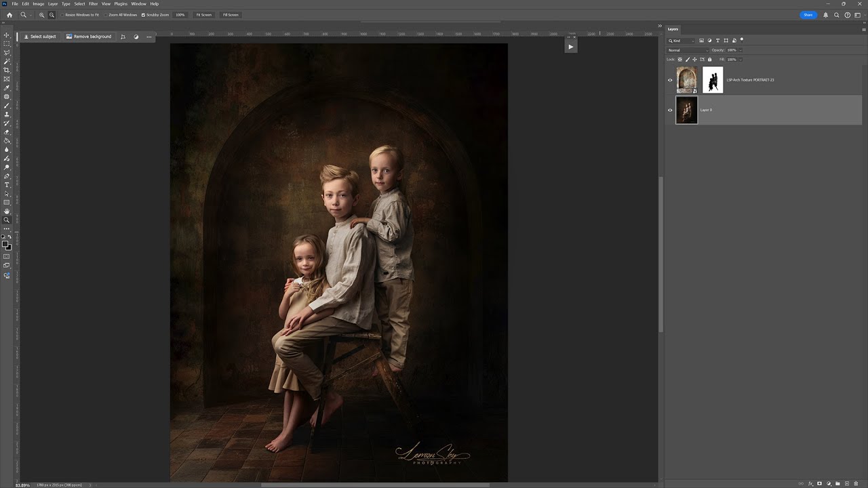The width and height of the screenshot is (868, 488).
Task: Select the Crop tool
Action: pyautogui.click(x=7, y=70)
